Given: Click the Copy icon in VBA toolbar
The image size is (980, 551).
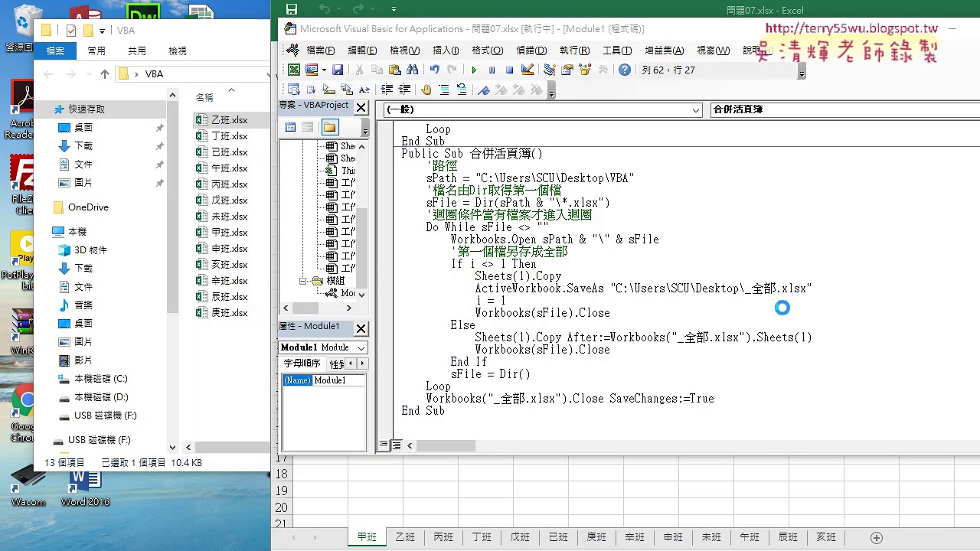Looking at the screenshot, I should (377, 70).
